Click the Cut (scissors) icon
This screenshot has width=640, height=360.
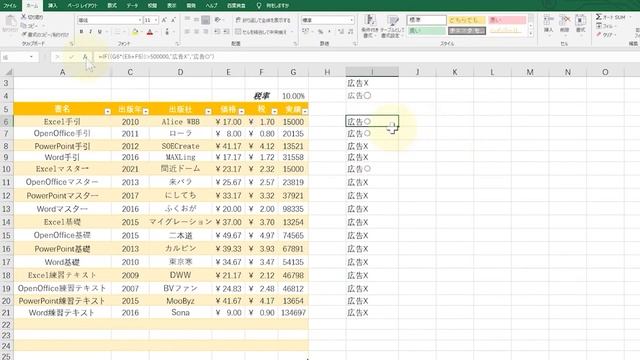point(24,17)
